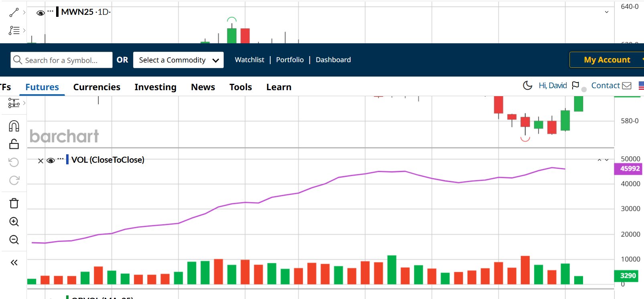Open the Contact link
The width and height of the screenshot is (644, 299).
[606, 85]
